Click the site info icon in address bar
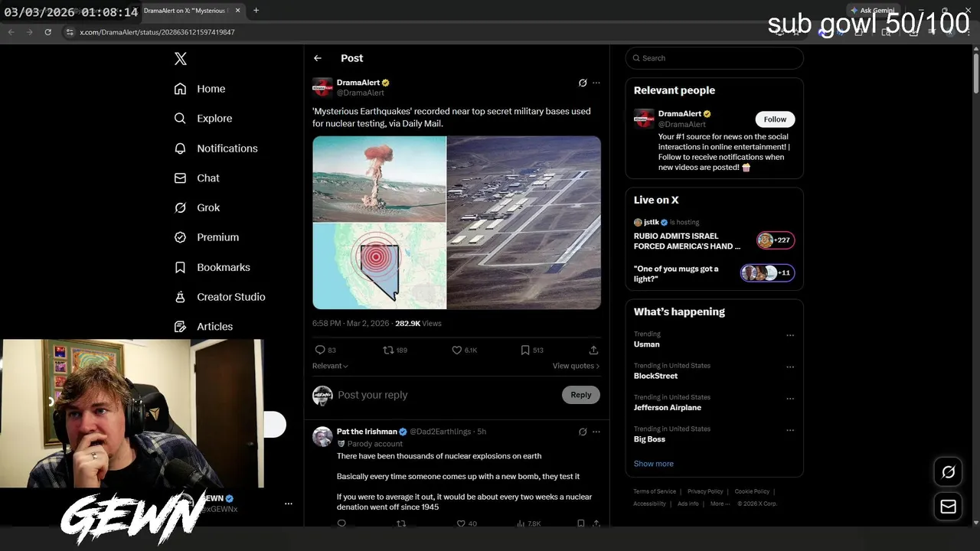 point(70,32)
